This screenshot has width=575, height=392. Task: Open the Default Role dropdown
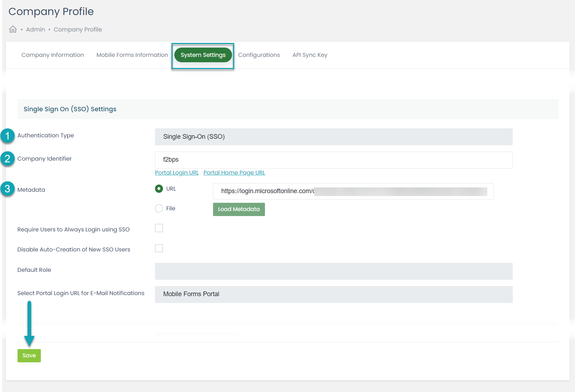coord(334,271)
